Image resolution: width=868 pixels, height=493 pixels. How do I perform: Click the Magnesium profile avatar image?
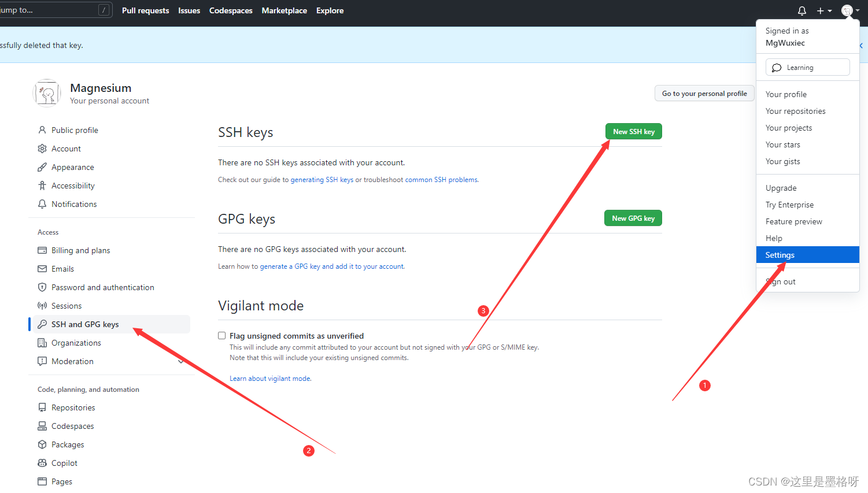tap(47, 94)
